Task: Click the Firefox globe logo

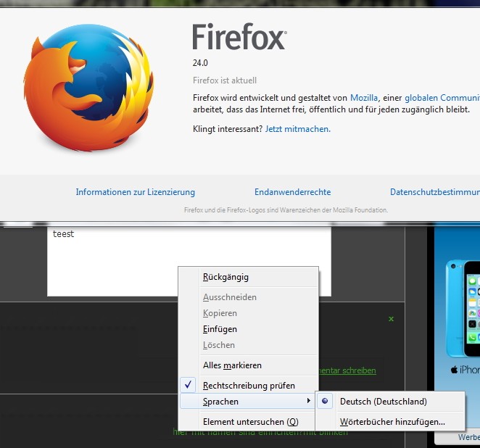Action: (88, 88)
